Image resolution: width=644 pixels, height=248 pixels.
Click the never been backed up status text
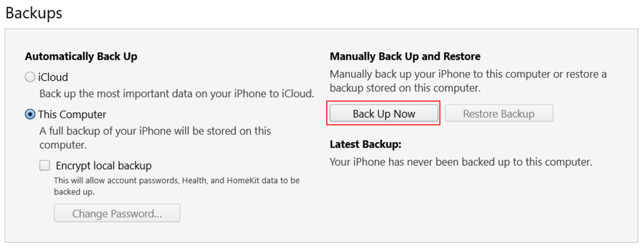(x=461, y=162)
